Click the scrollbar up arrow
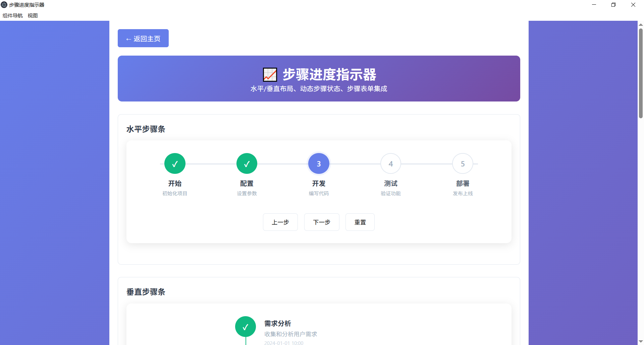644x345 pixels. click(x=641, y=24)
